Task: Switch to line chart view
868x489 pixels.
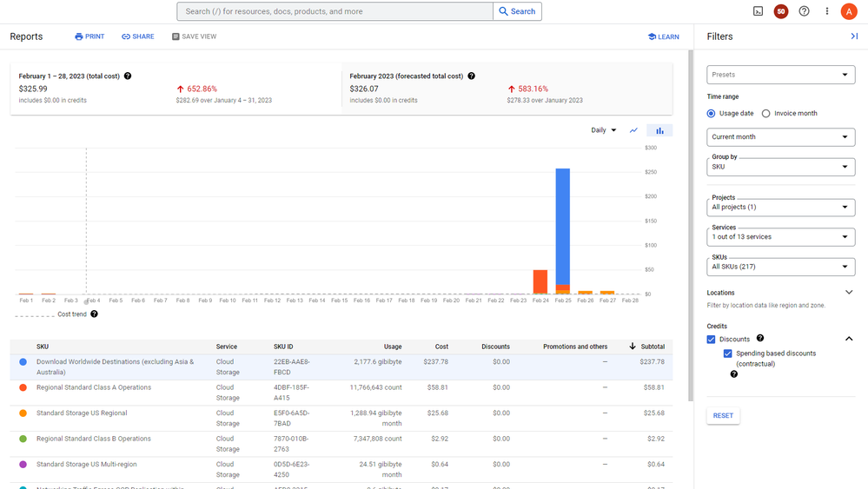Action: [x=633, y=130]
